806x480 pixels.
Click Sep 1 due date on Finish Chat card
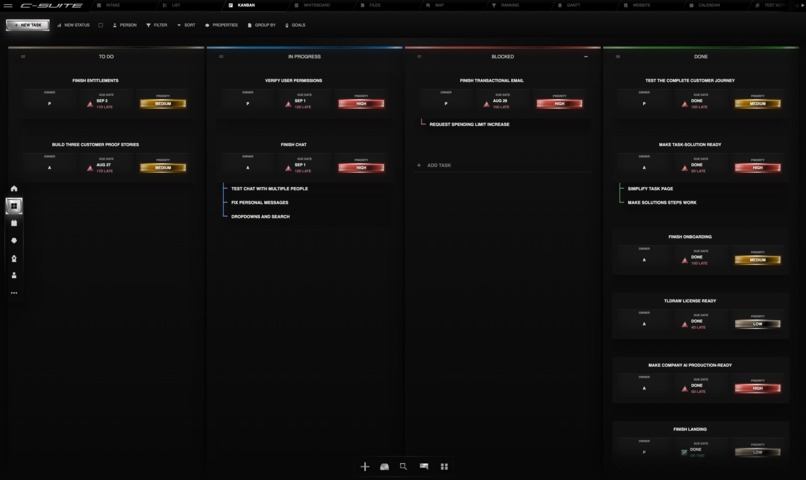coord(301,165)
